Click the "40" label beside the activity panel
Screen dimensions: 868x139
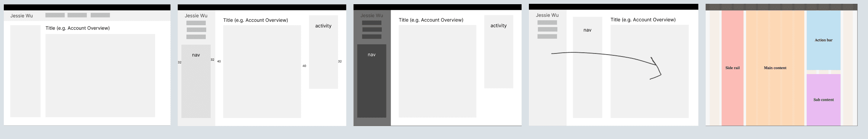[x=304, y=66]
